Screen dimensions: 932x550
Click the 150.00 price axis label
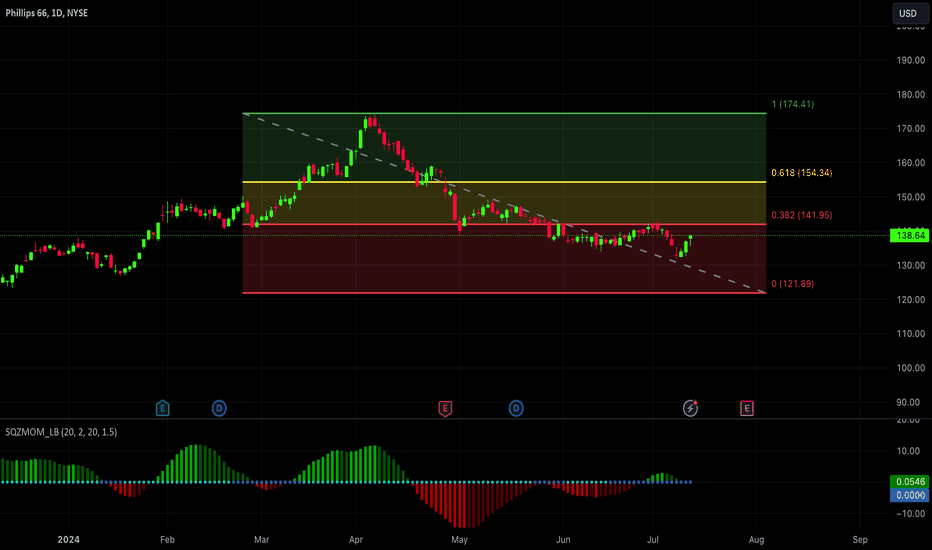pos(911,197)
